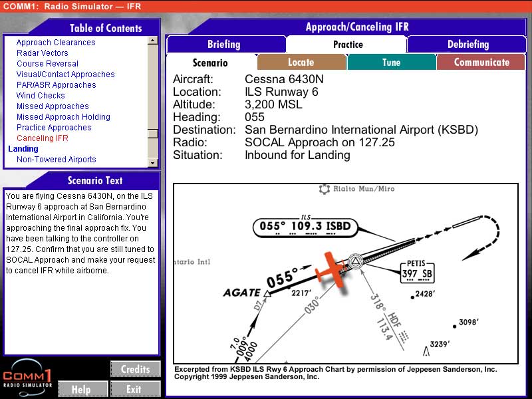Switch to the Debriefing tab
Image resolution: width=532 pixels, height=399 pixels.
click(467, 45)
